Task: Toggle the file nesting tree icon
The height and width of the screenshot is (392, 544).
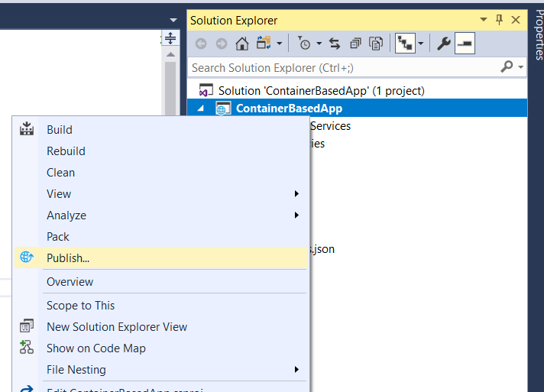Action: [405, 44]
